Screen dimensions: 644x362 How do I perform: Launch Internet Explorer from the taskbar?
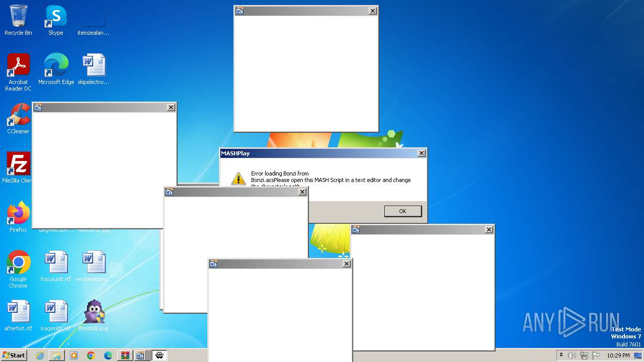click(x=40, y=355)
